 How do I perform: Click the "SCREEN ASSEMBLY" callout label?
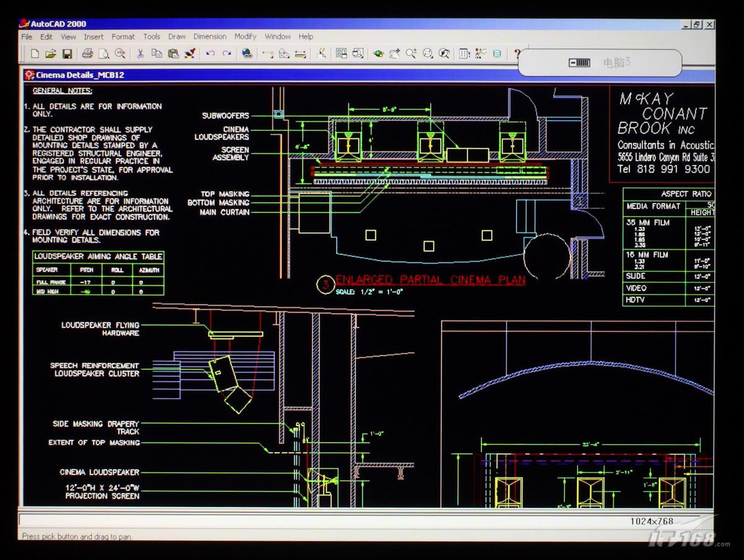231,154
